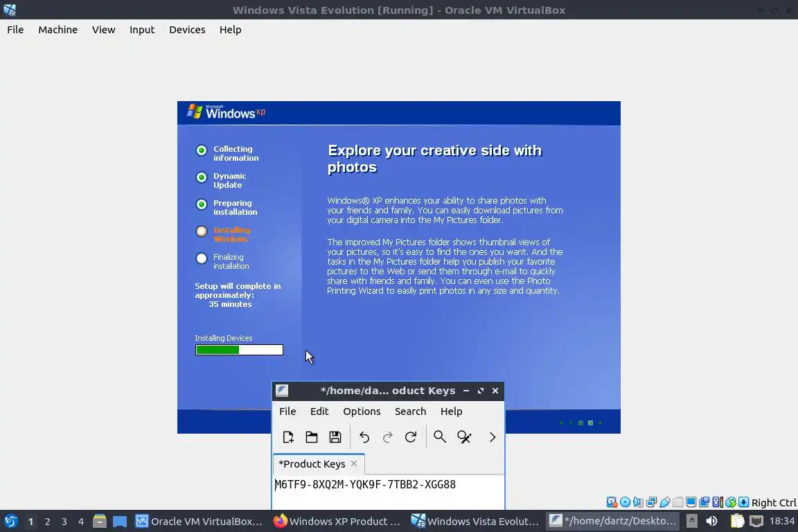This screenshot has height=532, width=798.
Task: Open the VirtualBox Machine menu
Action: 58,30
